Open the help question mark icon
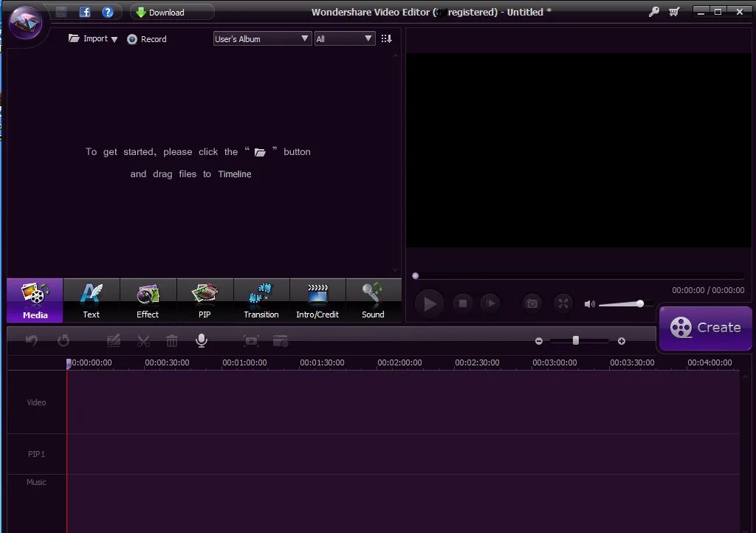The image size is (756, 533). click(108, 12)
